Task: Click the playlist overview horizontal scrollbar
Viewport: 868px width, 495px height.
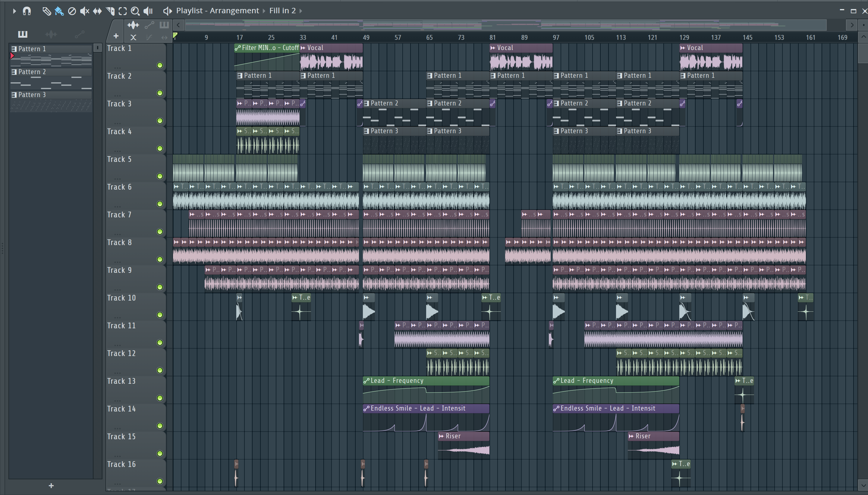Action: coord(506,25)
